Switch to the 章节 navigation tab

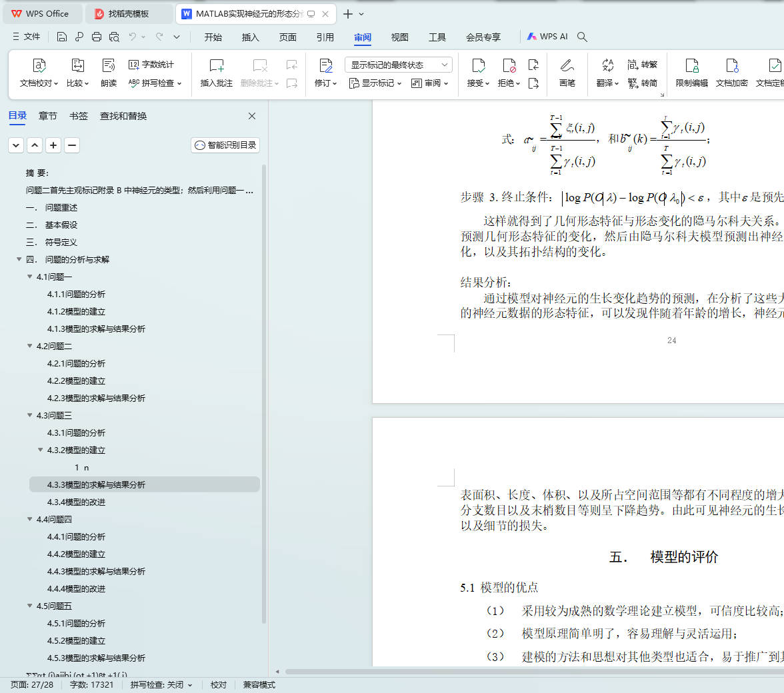click(47, 116)
